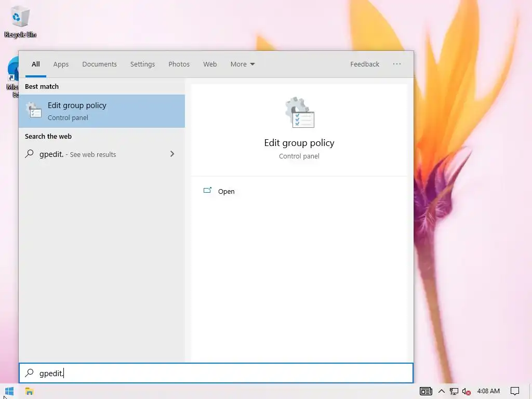Click the News and interests taskbar icon
The height and width of the screenshot is (399, 532).
pos(426,391)
